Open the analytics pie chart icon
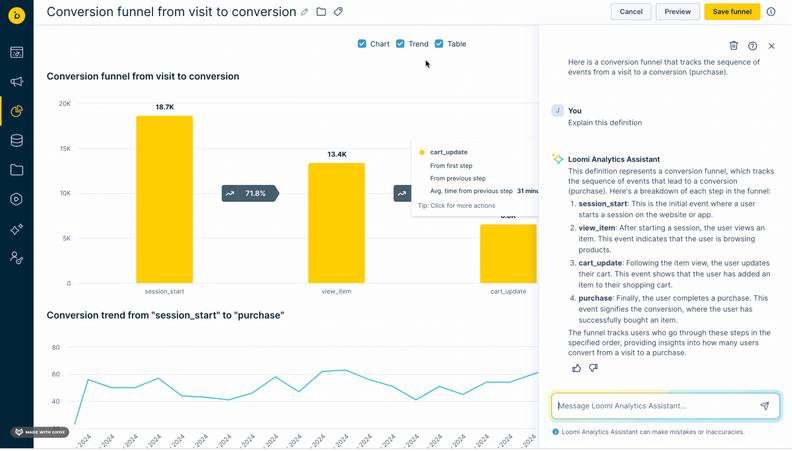This screenshot has height=451, width=792. 17,111
